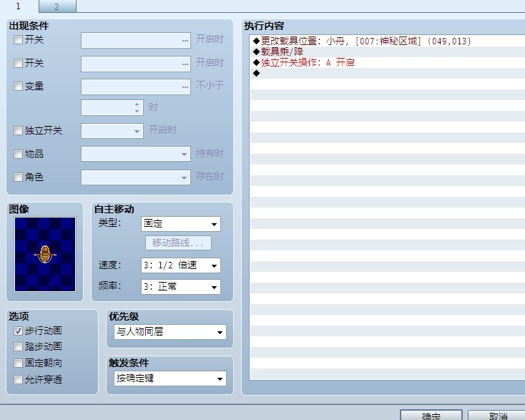Enable the first 开关 condition checkbox

click(18, 40)
